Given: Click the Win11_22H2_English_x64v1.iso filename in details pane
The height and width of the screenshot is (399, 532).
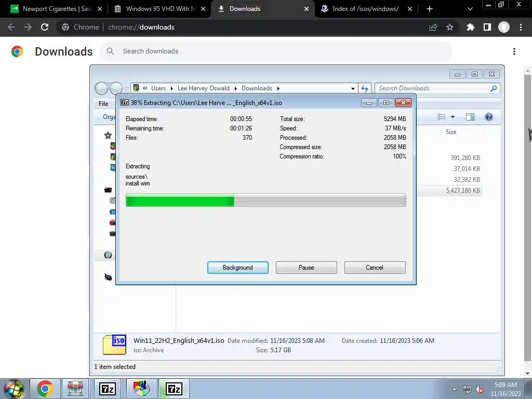Looking at the screenshot, I should point(179,340).
